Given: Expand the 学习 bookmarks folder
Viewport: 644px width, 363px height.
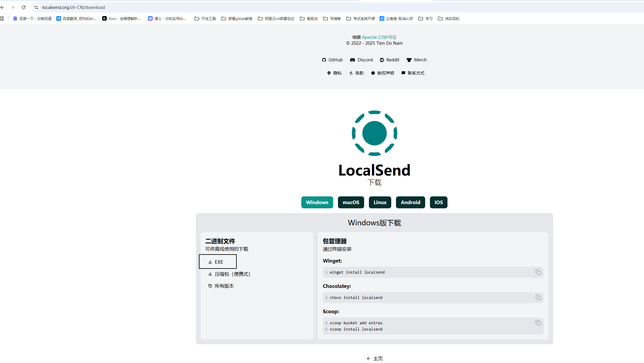Looking at the screenshot, I should (425, 18).
